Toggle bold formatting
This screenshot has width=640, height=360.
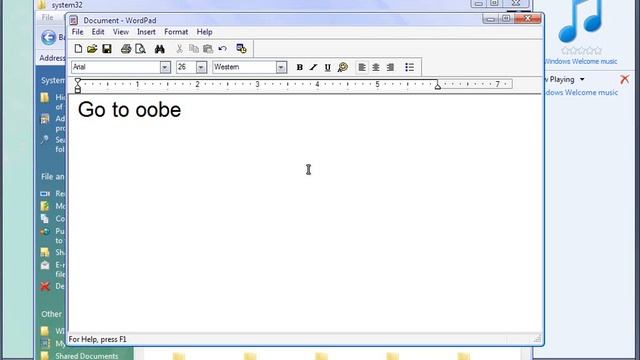tap(300, 67)
